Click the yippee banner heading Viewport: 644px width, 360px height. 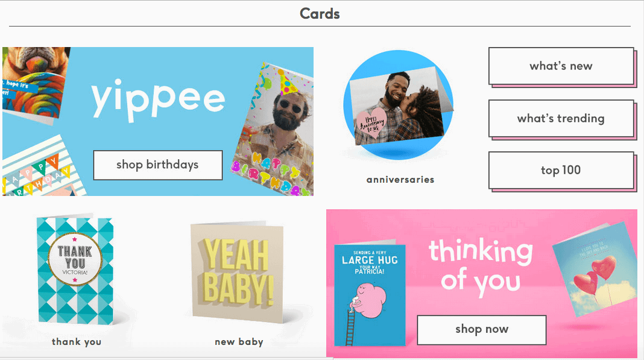tap(158, 100)
